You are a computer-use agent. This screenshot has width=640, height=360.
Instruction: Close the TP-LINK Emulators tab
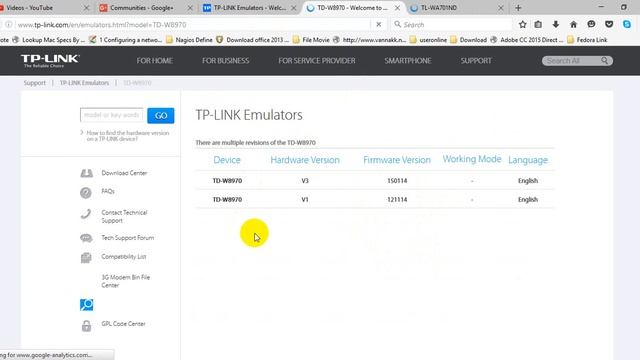(293, 8)
